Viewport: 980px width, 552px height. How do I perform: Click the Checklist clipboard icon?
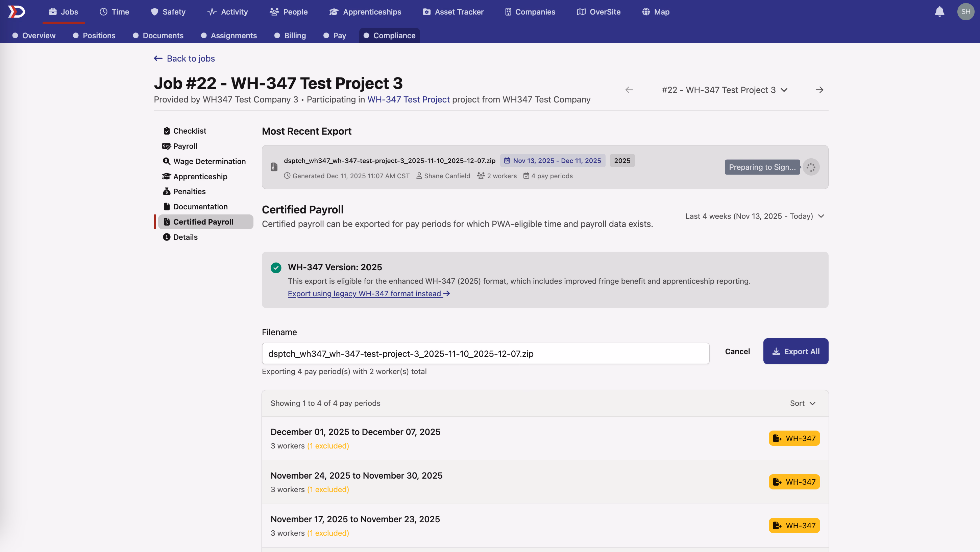pos(167,131)
